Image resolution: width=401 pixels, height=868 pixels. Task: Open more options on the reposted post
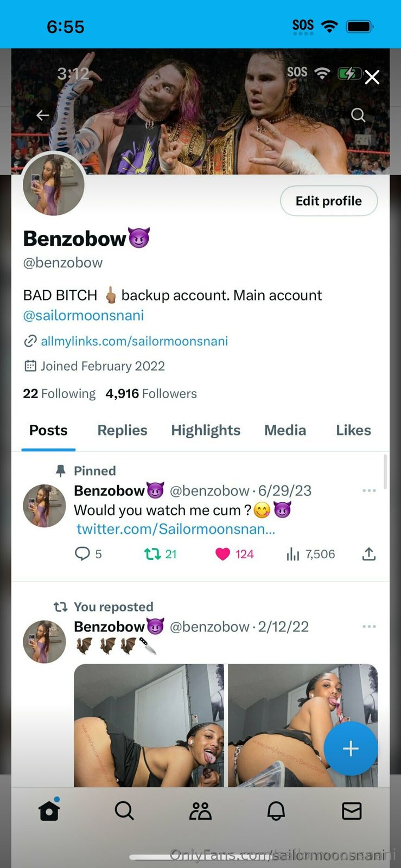pyautogui.click(x=369, y=627)
